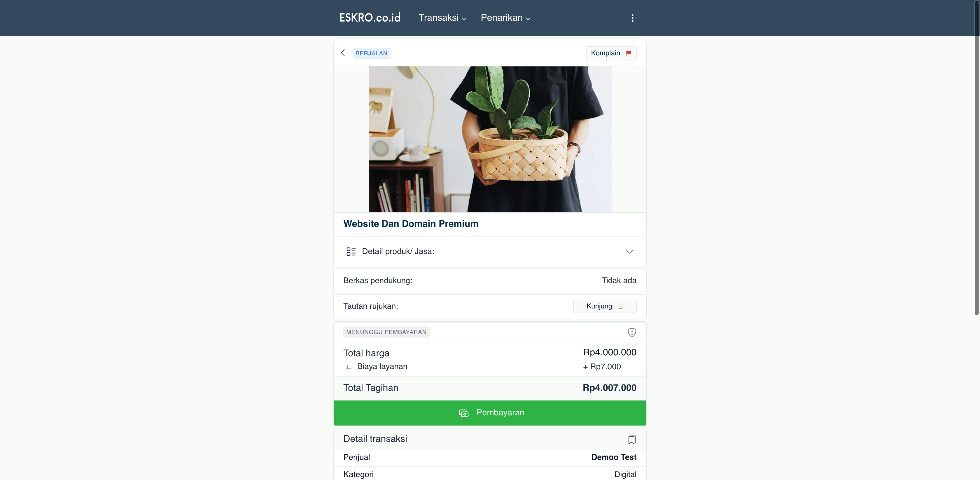The width and height of the screenshot is (980, 480).
Task: Click the Komplain button
Action: [611, 53]
